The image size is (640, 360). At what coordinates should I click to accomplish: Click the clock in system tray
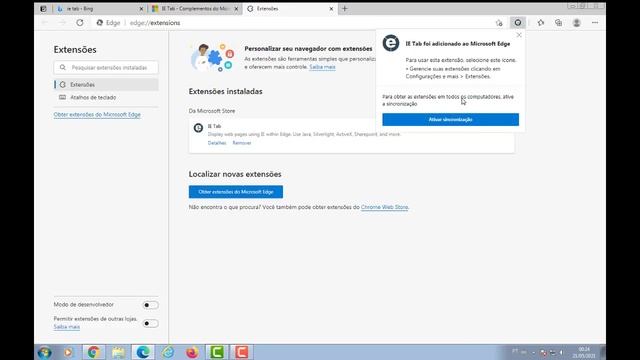pyautogui.click(x=584, y=352)
